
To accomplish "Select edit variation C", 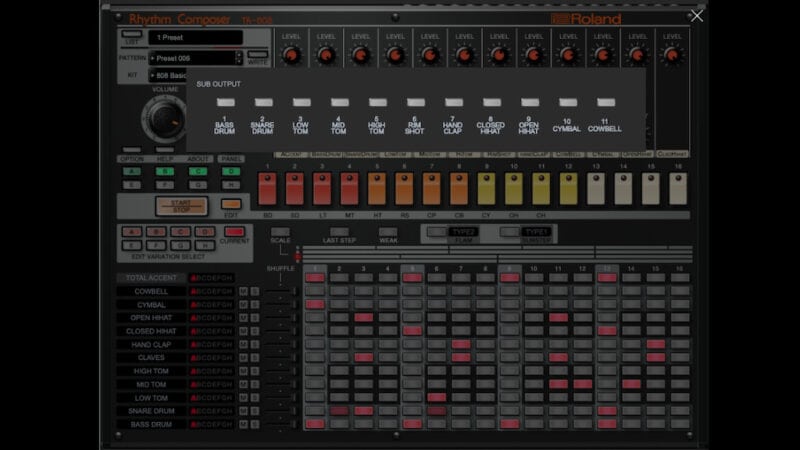I will coord(181,232).
